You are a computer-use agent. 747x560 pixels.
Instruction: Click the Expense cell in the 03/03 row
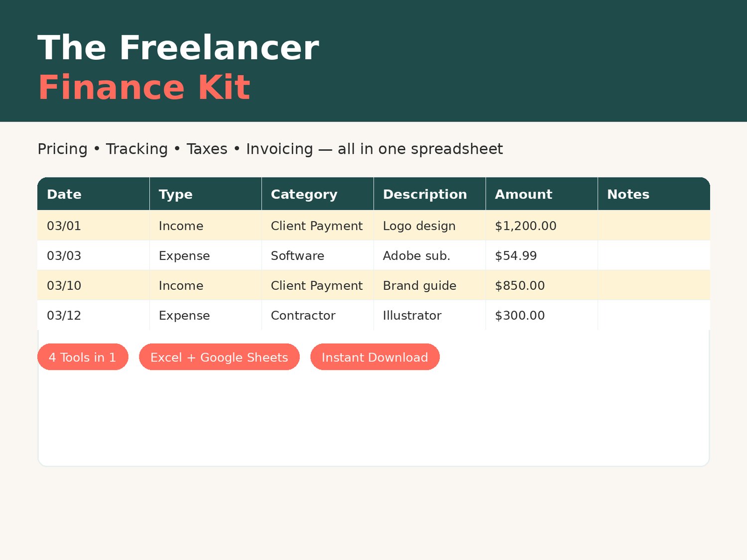pyautogui.click(x=206, y=255)
